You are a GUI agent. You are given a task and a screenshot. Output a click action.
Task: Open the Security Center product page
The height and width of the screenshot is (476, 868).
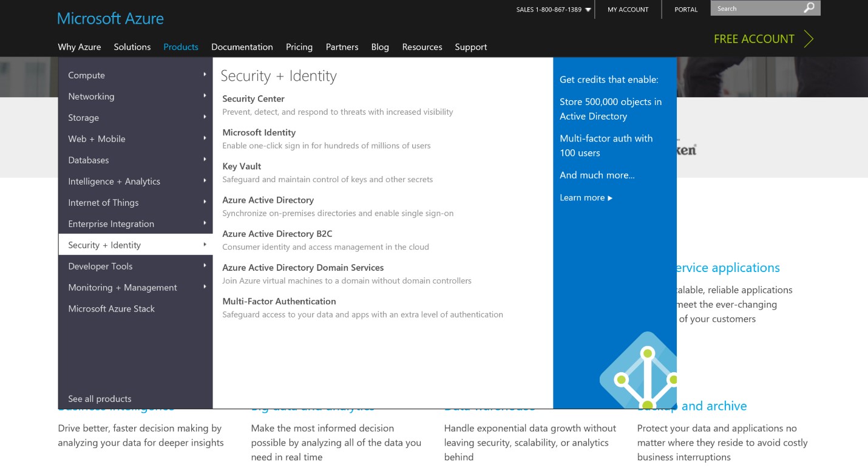pos(253,98)
